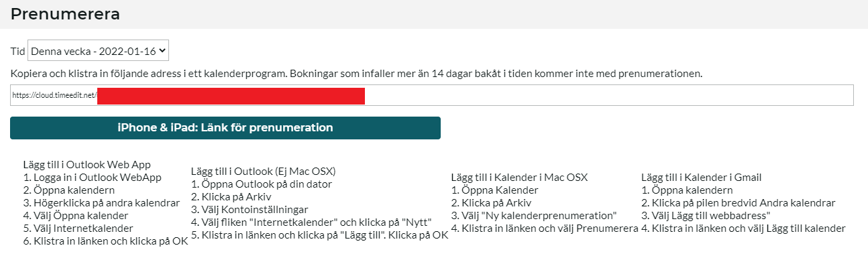Image resolution: width=868 pixels, height=260 pixels.
Task: Click the 'Välj Kontoinställningar' step
Action: (x=250, y=210)
